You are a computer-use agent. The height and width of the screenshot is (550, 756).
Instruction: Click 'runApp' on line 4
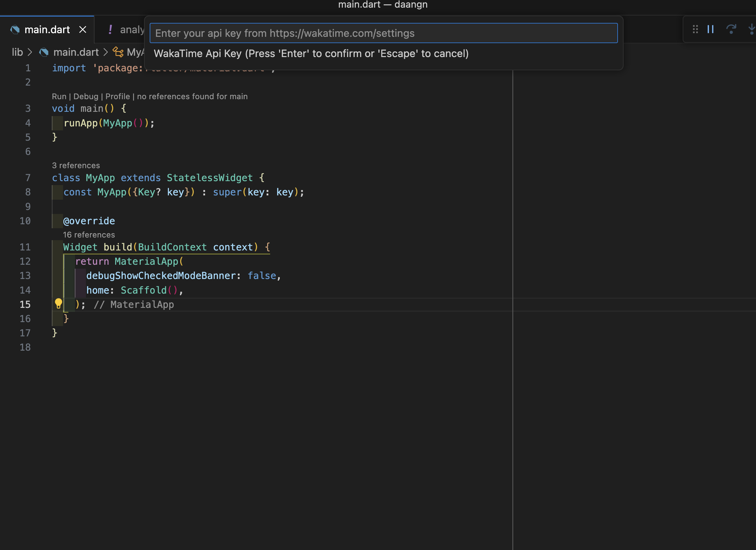click(81, 123)
